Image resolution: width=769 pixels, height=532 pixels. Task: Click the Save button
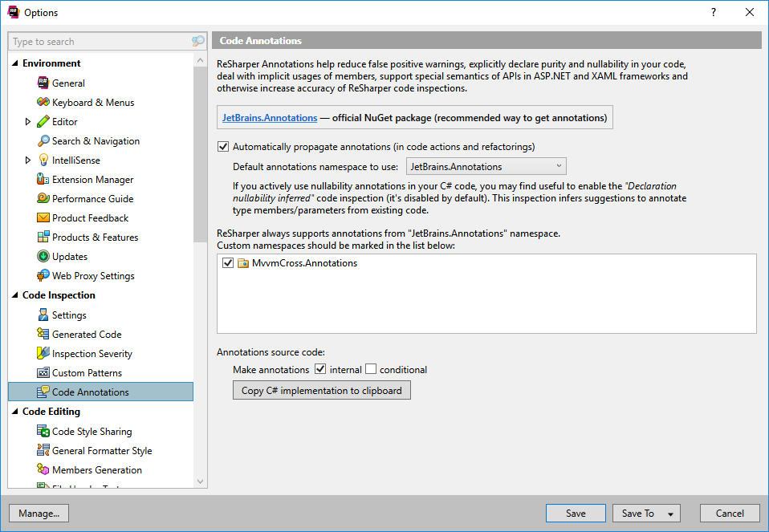coord(576,514)
